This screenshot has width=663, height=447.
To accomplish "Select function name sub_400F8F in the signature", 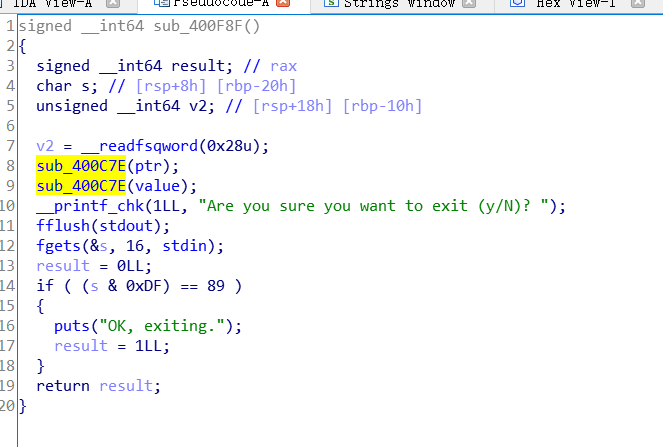I will coord(198,26).
